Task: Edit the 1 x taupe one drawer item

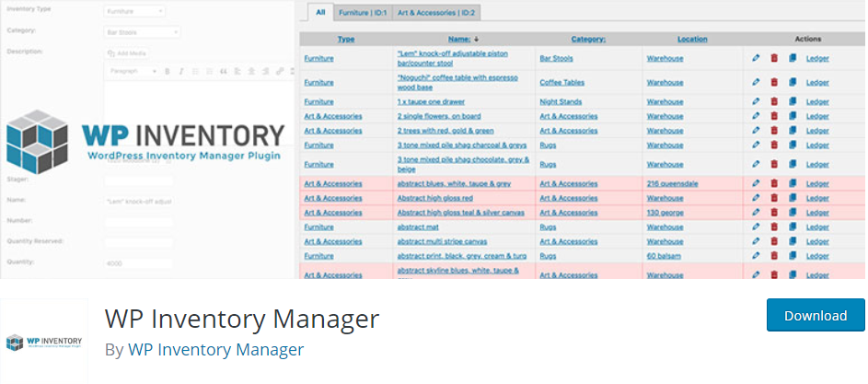Action: point(756,102)
